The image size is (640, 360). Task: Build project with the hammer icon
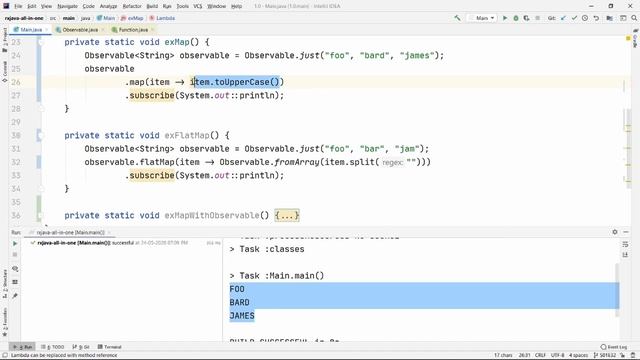point(457,18)
